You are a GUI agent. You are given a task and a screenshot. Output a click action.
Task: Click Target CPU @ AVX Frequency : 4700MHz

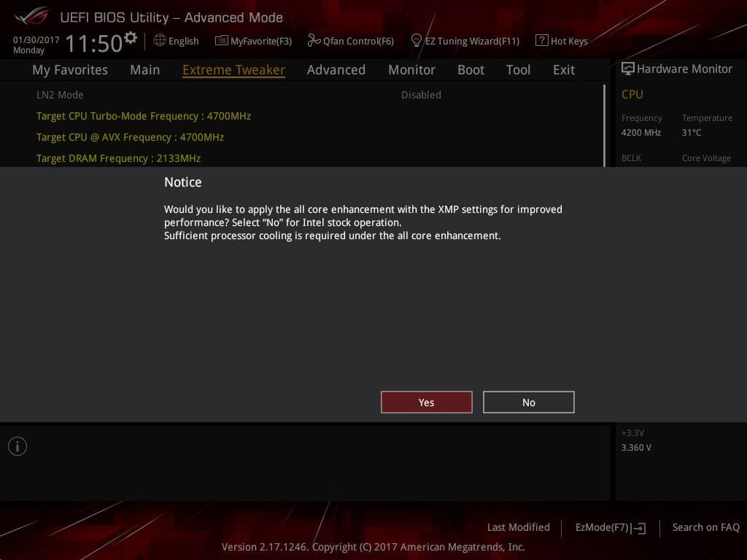130,137
